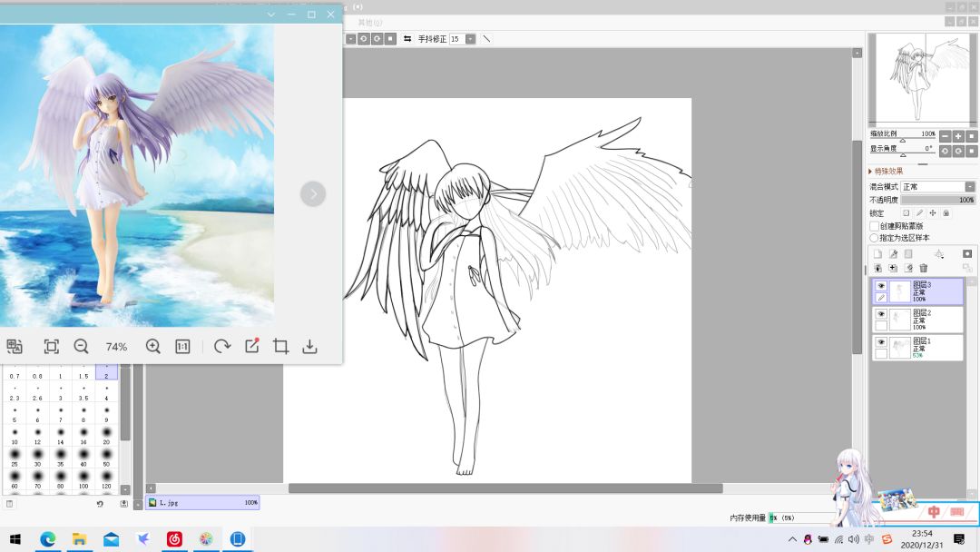
Task: Click the 显示角度 rotation slider
Action: point(903,153)
